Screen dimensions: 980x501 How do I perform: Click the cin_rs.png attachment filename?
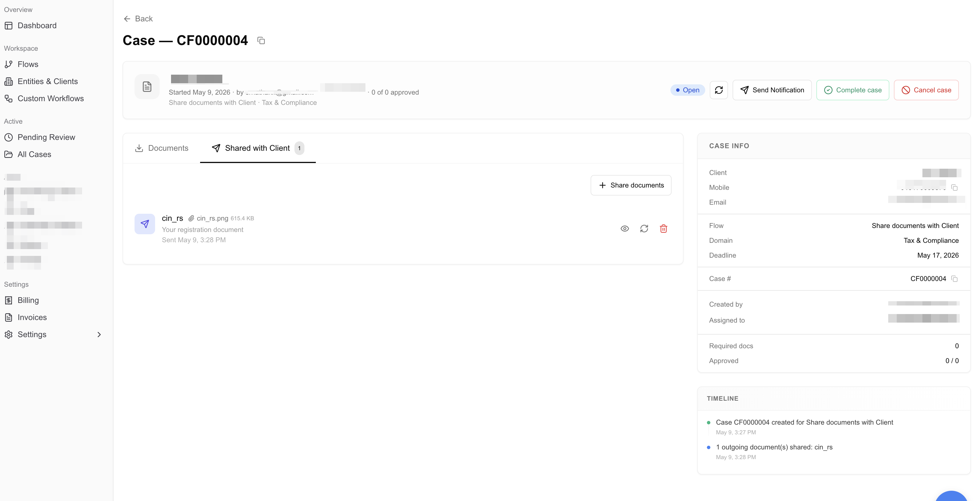click(212, 218)
